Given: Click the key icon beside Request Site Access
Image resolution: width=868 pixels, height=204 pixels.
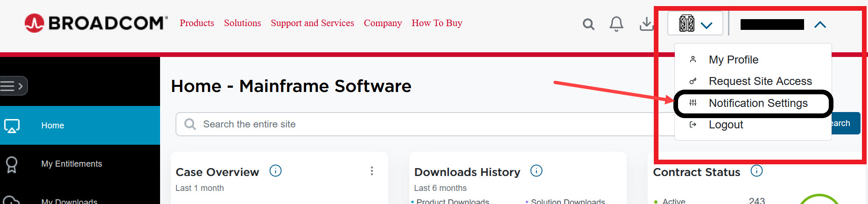Looking at the screenshot, I should click(693, 81).
